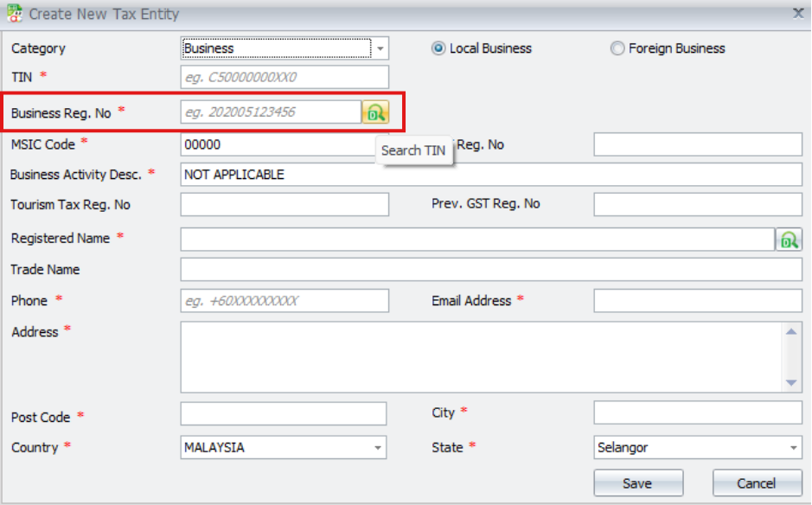Select the Foreign Business radio button
The width and height of the screenshot is (812, 505).
coord(617,48)
